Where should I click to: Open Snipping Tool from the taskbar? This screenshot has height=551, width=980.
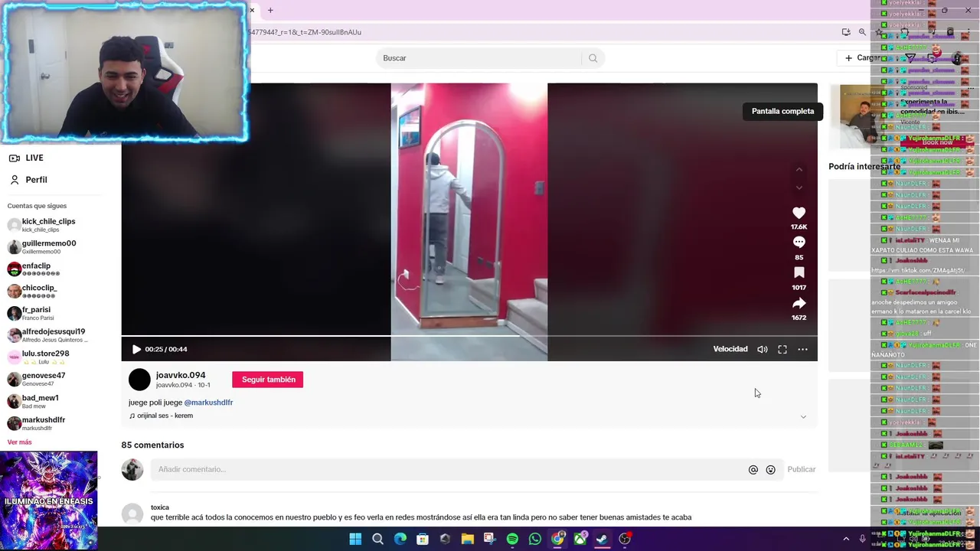point(490,539)
